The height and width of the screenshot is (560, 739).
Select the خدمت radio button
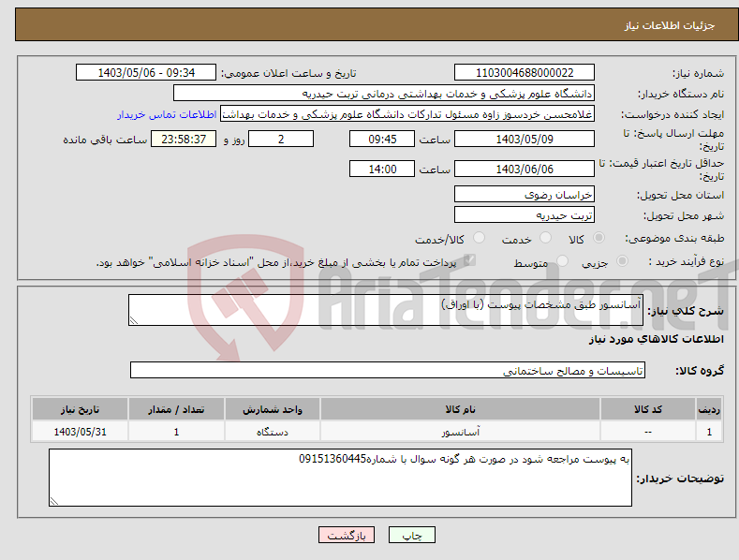(545, 238)
